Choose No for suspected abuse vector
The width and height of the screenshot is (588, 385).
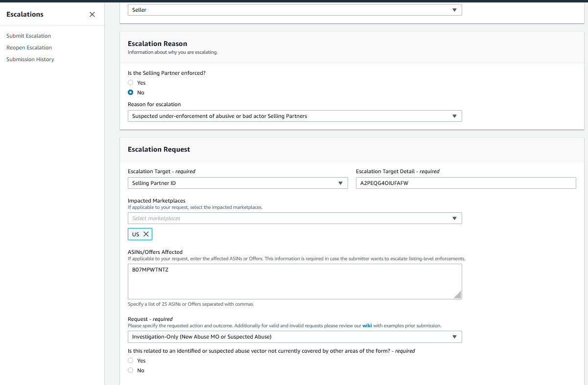click(x=131, y=370)
